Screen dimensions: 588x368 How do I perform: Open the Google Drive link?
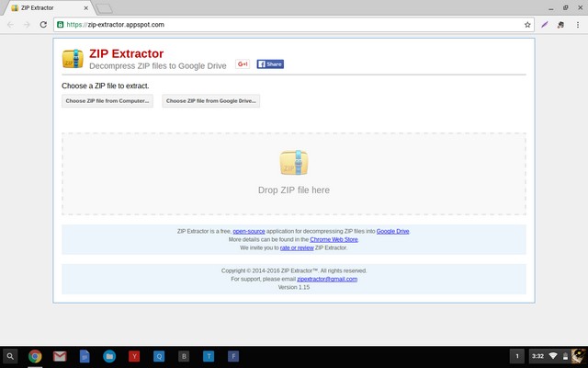pos(392,231)
